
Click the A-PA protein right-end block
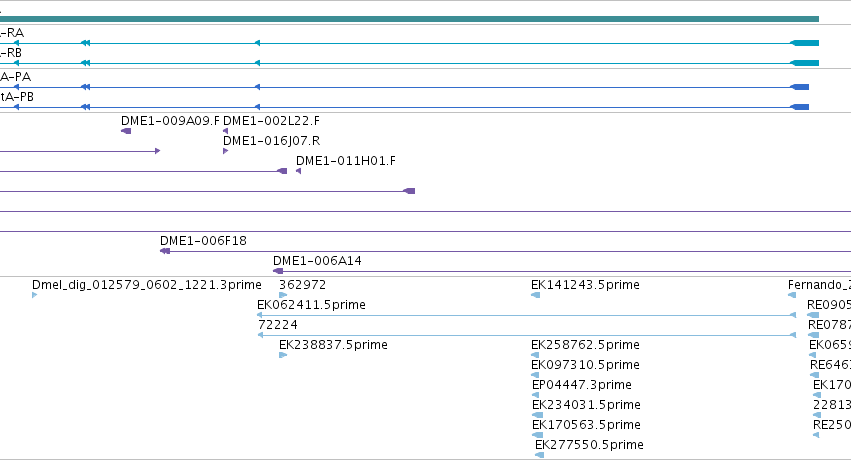click(799, 87)
